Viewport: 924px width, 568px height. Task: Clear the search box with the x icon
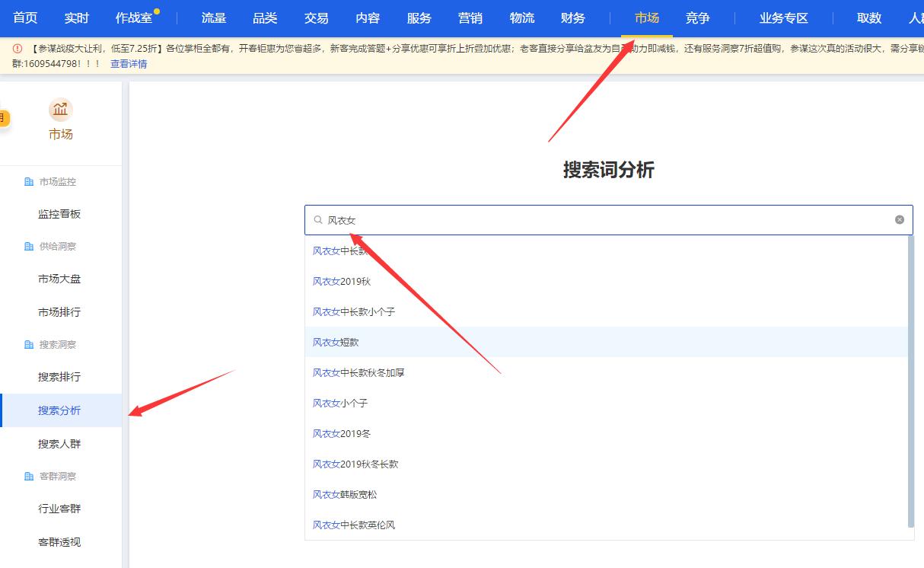899,220
